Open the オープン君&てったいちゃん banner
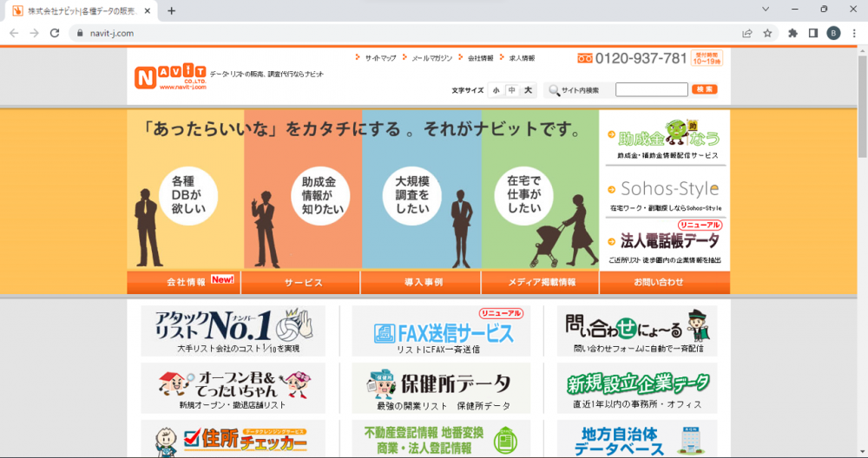The image size is (868, 458). [x=233, y=389]
